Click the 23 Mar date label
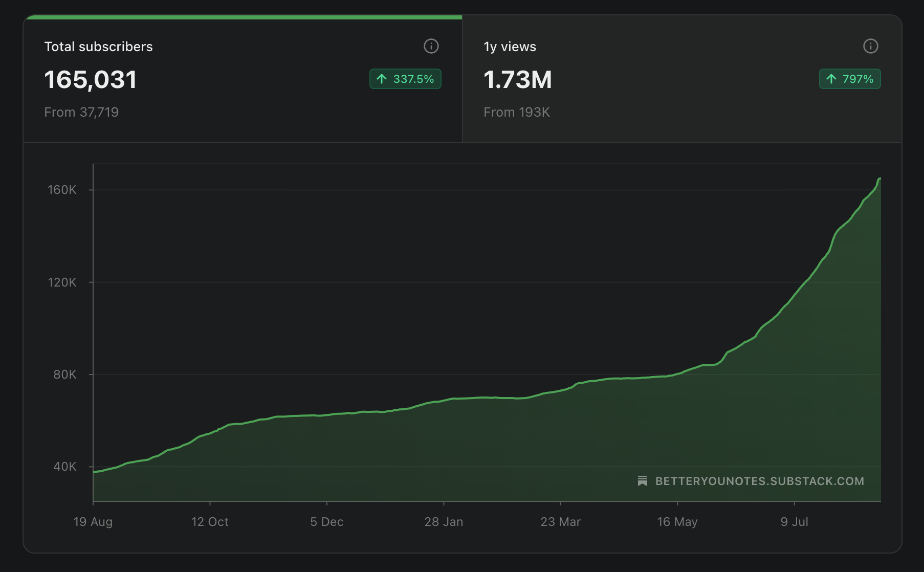Viewport: 924px width, 572px height. 561,522
